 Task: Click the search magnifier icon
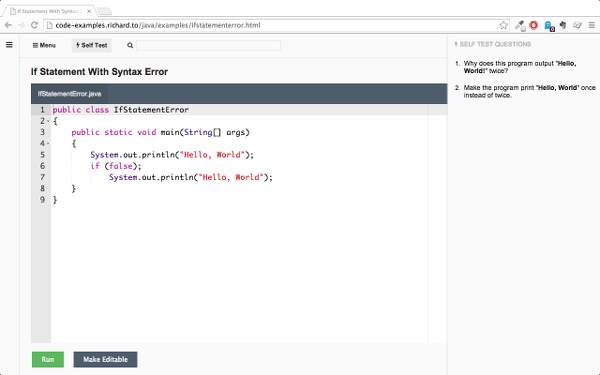(130, 45)
